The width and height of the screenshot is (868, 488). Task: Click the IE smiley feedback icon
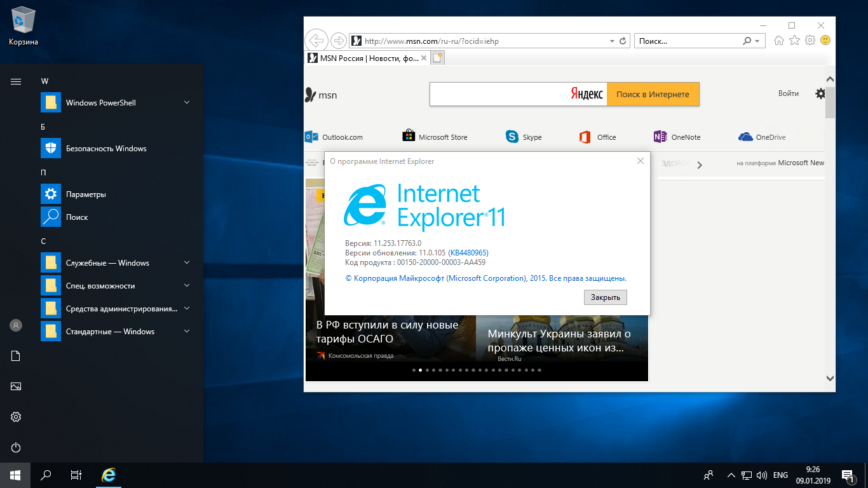pos(825,40)
